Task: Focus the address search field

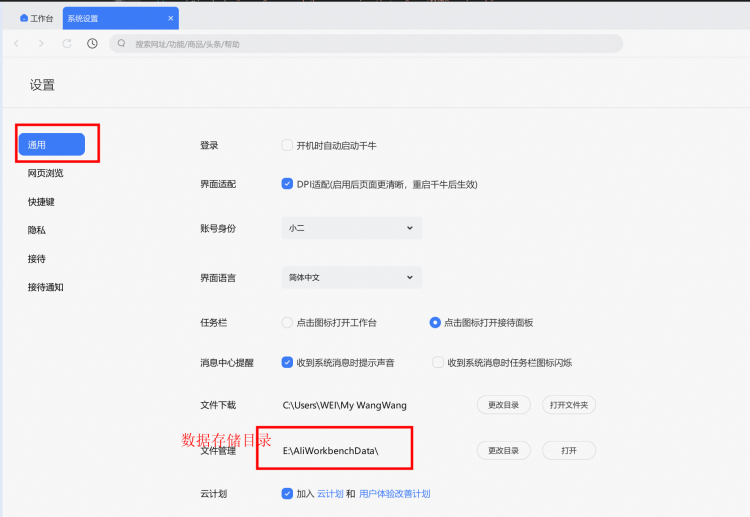Action: pos(366,44)
